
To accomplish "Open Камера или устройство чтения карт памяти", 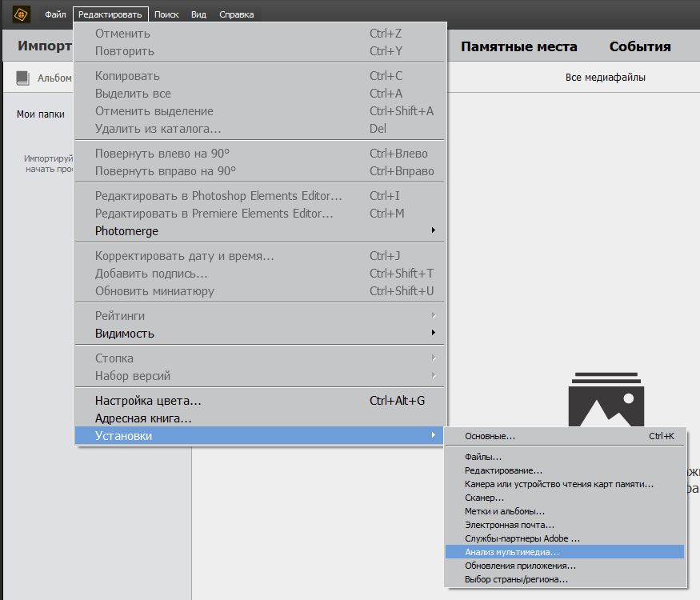I will click(x=565, y=484).
